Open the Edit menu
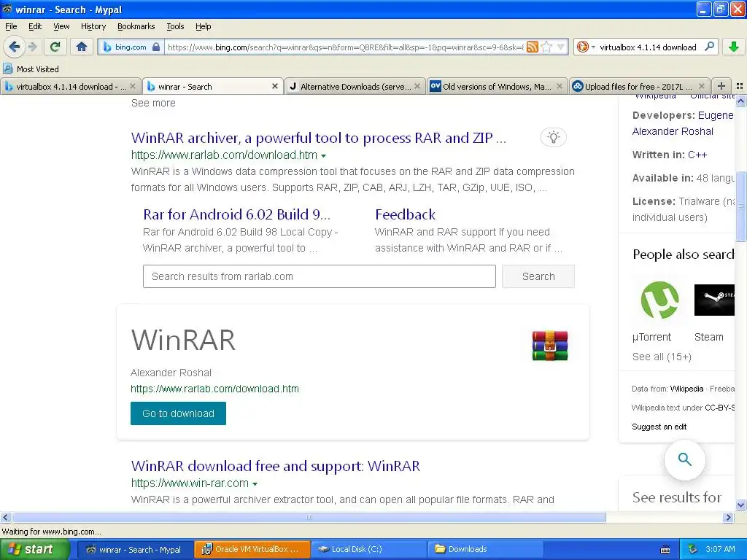Image resolution: width=747 pixels, height=560 pixels. click(35, 26)
